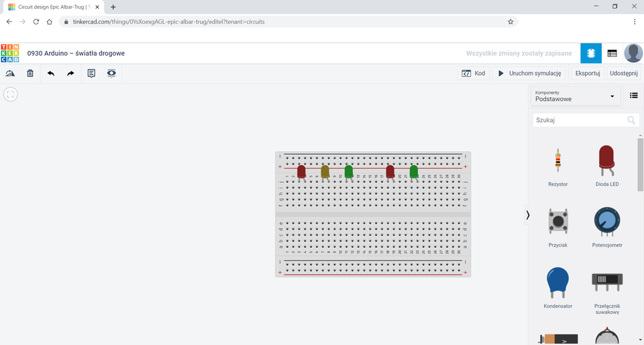Undo last action arrow
The image size is (644, 345).
(50, 74)
